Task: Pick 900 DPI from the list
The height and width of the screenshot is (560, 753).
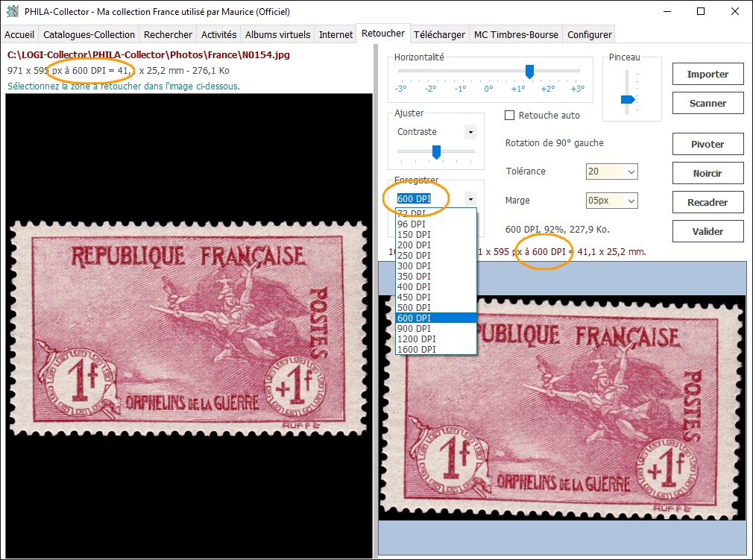Action: pyautogui.click(x=436, y=329)
